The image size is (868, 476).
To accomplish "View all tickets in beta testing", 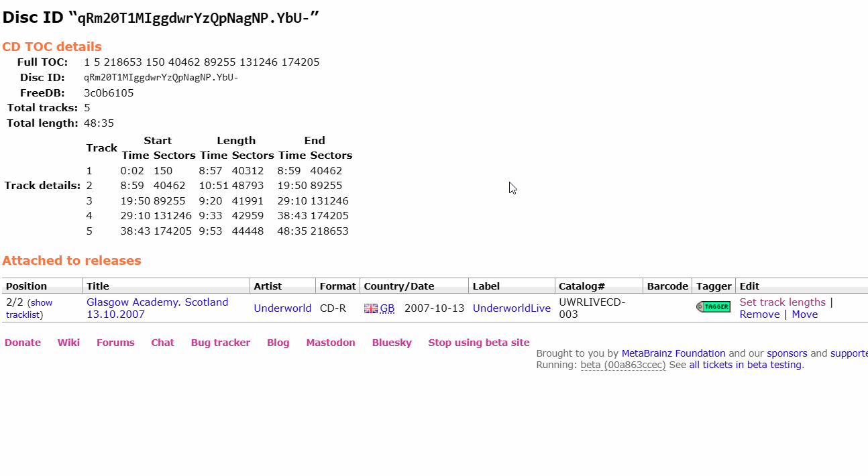I will 745,365.
